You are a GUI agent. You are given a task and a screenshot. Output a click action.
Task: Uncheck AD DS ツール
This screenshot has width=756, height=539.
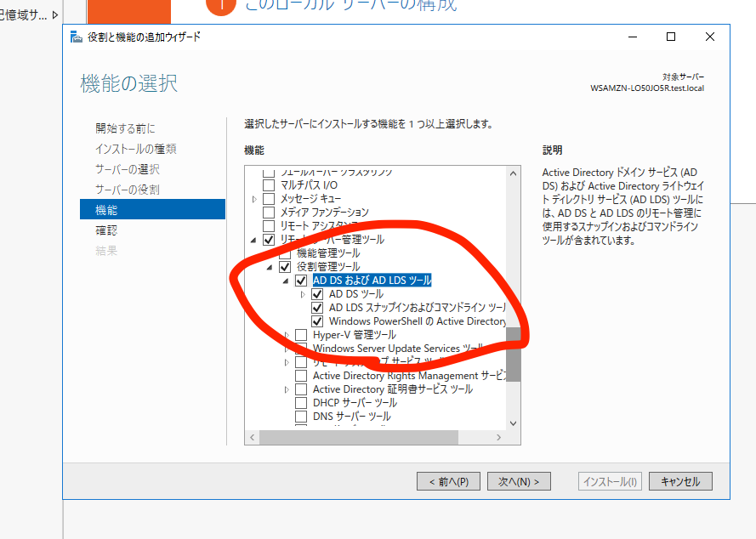tap(317, 292)
